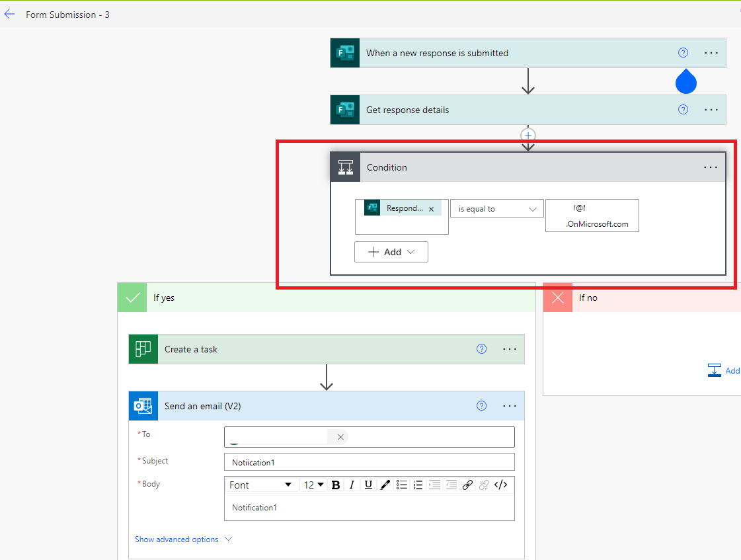The image size is (741, 560).
Task: Expand the 'Get response details' card
Action: (528, 110)
